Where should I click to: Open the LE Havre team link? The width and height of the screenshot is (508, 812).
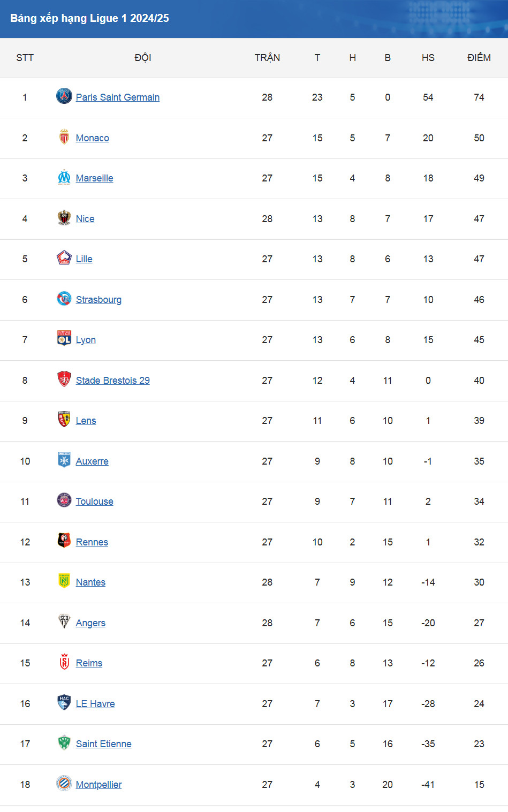[x=95, y=704]
